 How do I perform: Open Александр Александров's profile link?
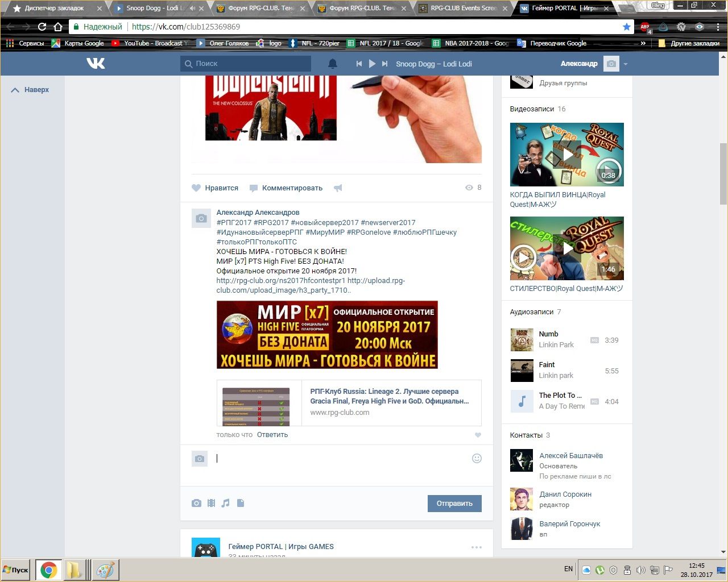258,213
